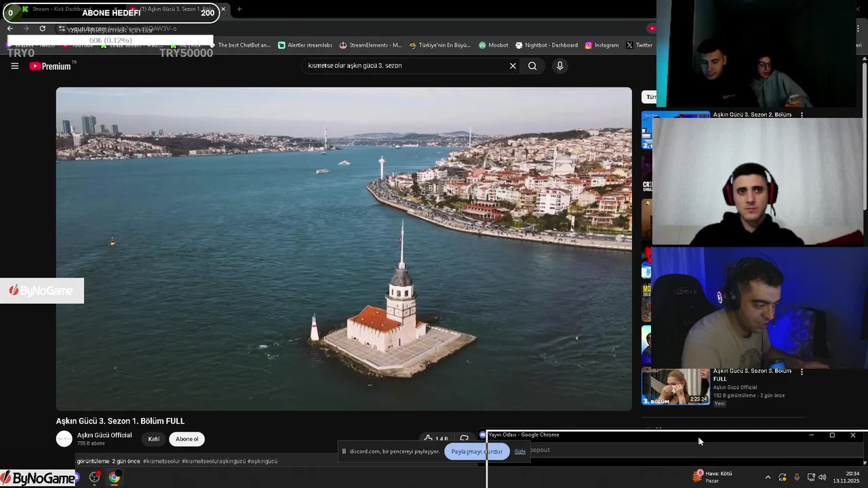Hide the sharing bar via Gizle
This screenshot has height=488, width=868.
tap(520, 451)
